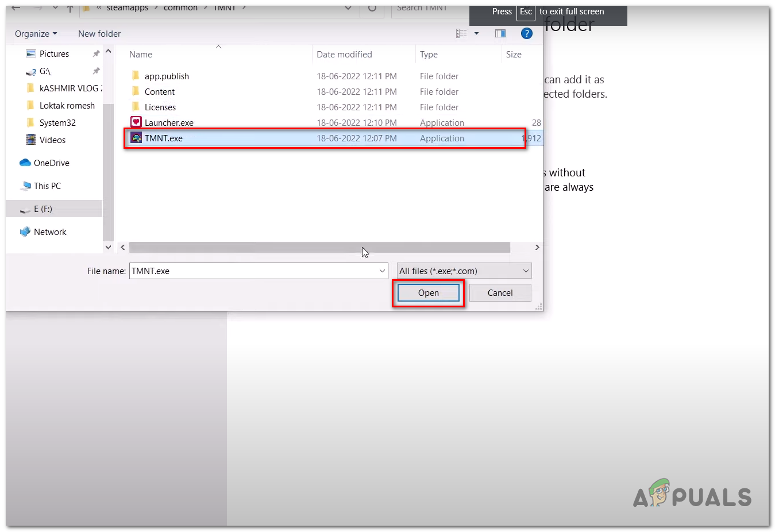Click Content date 18-06-2022 12:11 PM
Screen dimensions: 775x532
pyautogui.click(x=357, y=91)
